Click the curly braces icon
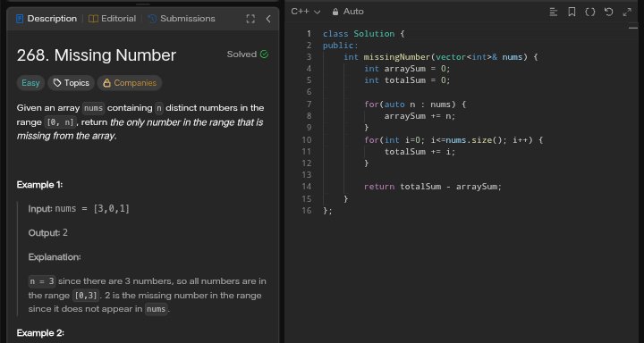Image resolution: width=644 pixels, height=343 pixels. 589,12
